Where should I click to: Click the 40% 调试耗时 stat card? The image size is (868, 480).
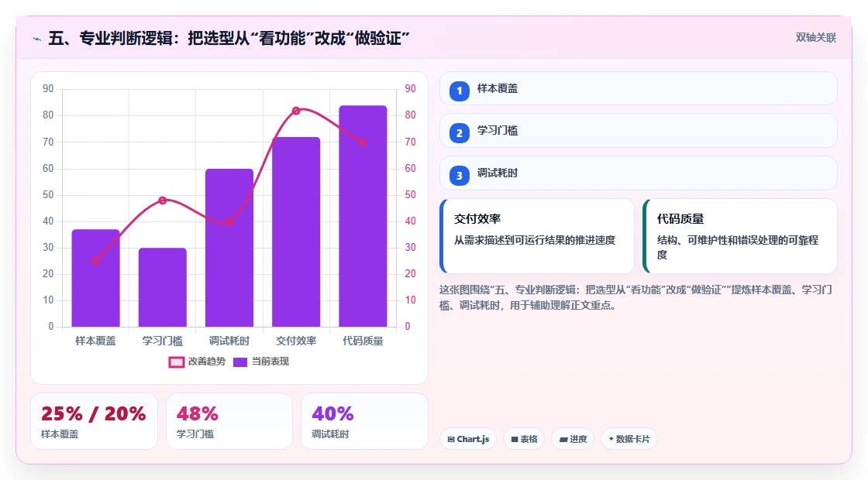tap(365, 421)
